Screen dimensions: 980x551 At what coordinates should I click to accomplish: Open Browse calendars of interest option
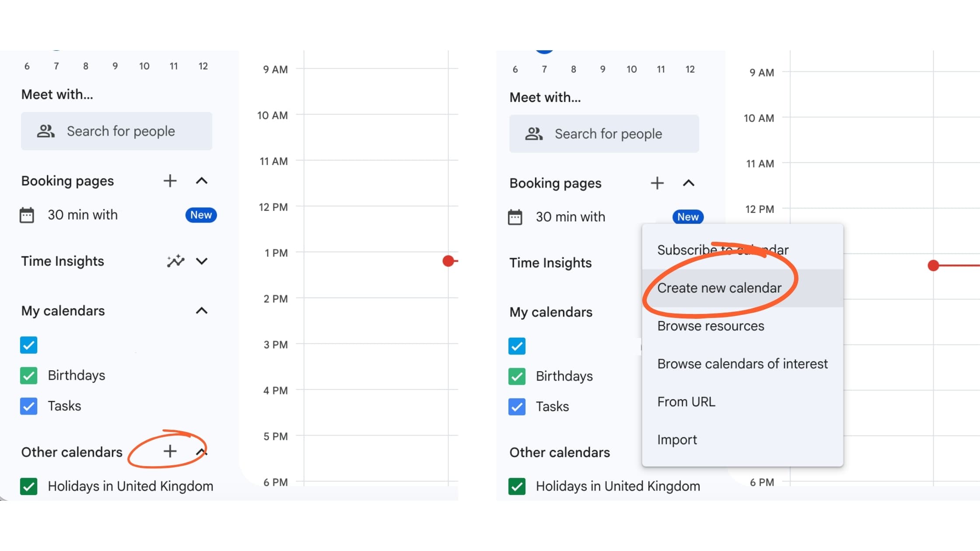click(x=742, y=364)
